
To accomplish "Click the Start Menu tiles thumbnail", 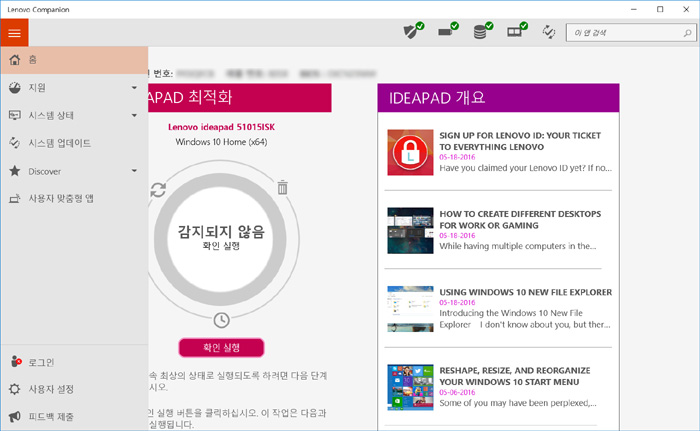I will (410, 387).
